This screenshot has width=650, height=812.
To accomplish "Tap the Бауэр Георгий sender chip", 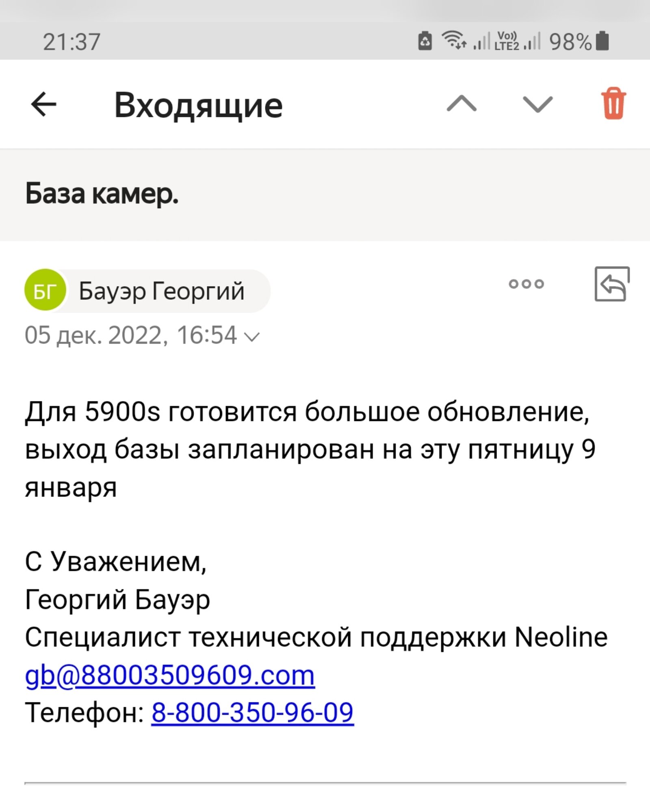I will (162, 291).
